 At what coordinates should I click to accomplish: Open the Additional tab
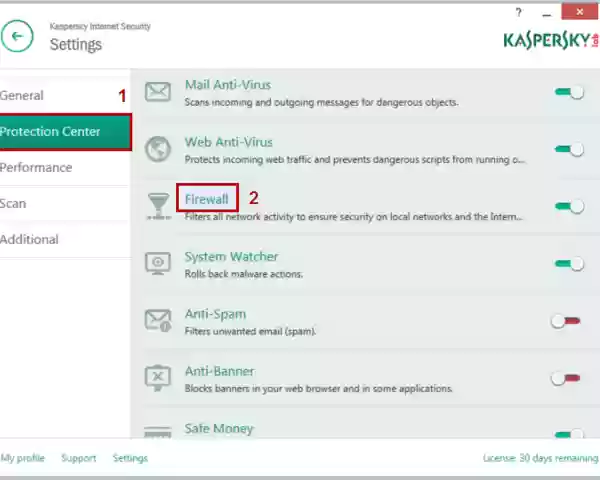[x=65, y=240]
